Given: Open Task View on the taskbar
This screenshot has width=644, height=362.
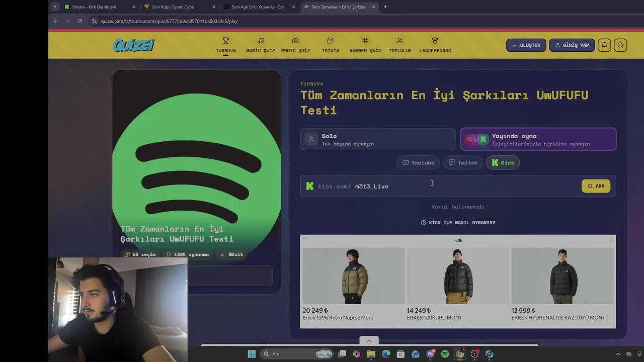Looking at the screenshot, I should point(342,354).
